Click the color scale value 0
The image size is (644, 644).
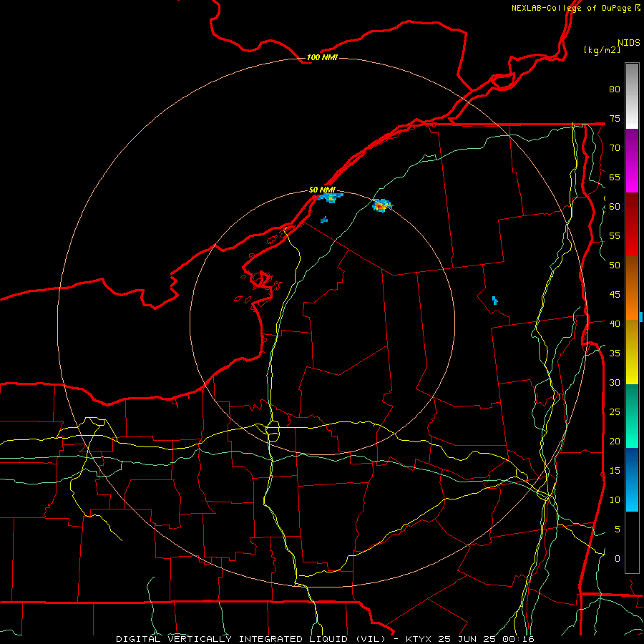[617, 559]
